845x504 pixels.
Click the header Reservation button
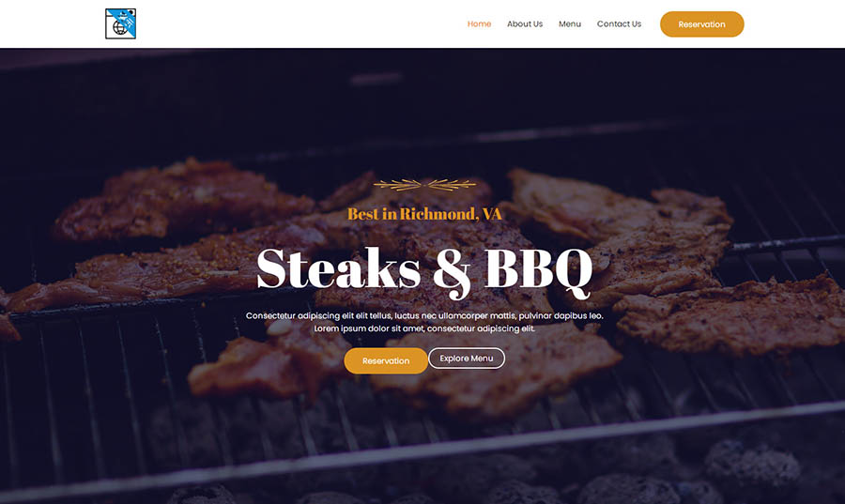point(701,24)
